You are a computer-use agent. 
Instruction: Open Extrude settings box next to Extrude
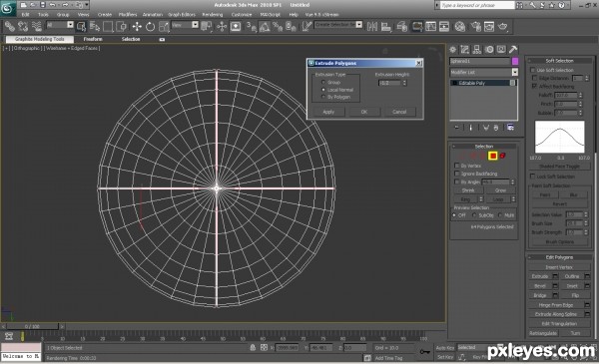[x=555, y=276]
